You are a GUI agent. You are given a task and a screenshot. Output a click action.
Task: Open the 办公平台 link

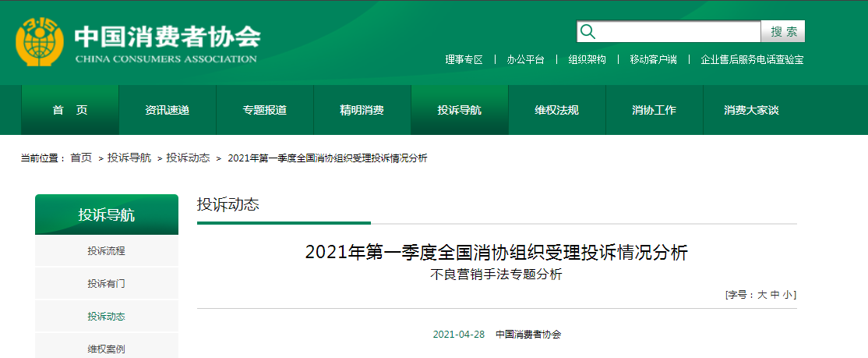pos(525,60)
